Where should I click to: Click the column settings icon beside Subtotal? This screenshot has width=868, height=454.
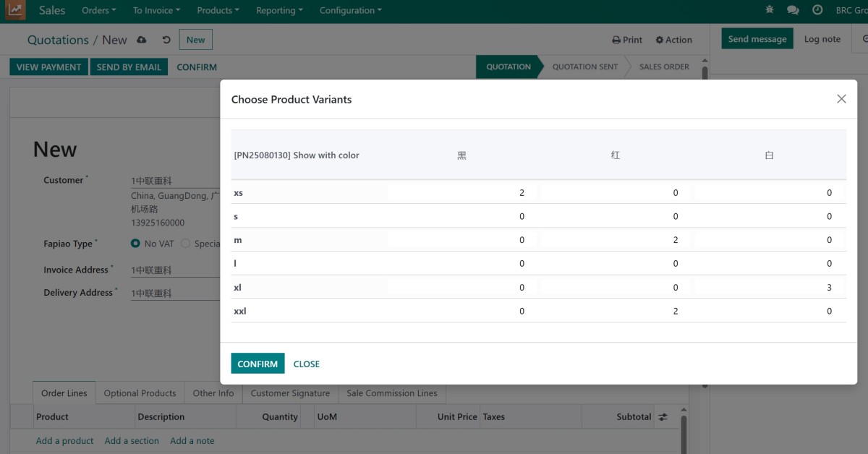pyautogui.click(x=663, y=417)
